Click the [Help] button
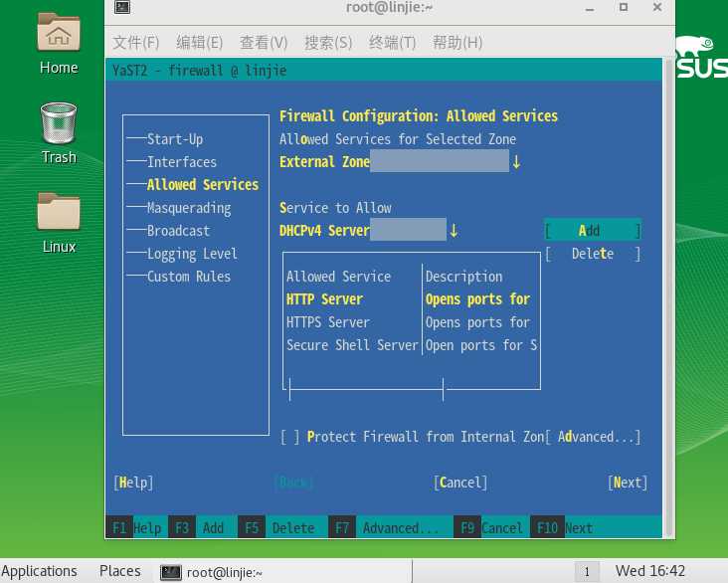This screenshot has width=728, height=583. tap(133, 483)
